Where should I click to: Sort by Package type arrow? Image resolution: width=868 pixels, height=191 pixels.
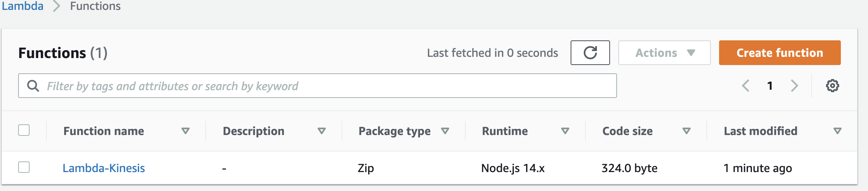[445, 131]
